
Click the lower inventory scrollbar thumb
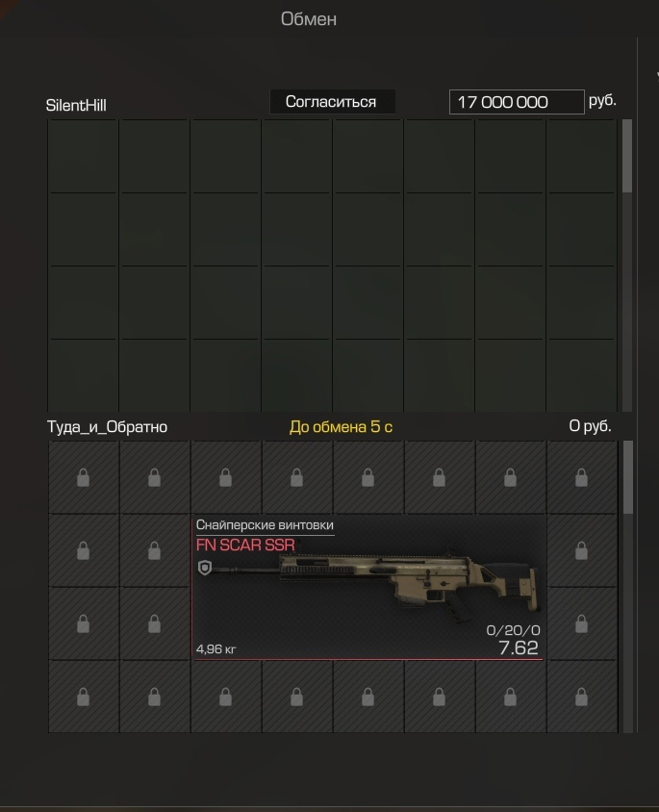click(x=627, y=477)
